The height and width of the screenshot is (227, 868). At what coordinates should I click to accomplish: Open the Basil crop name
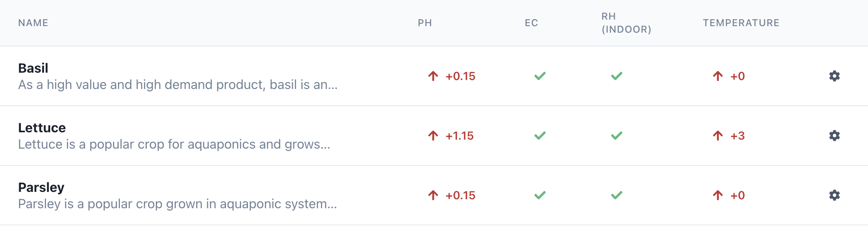pos(33,68)
